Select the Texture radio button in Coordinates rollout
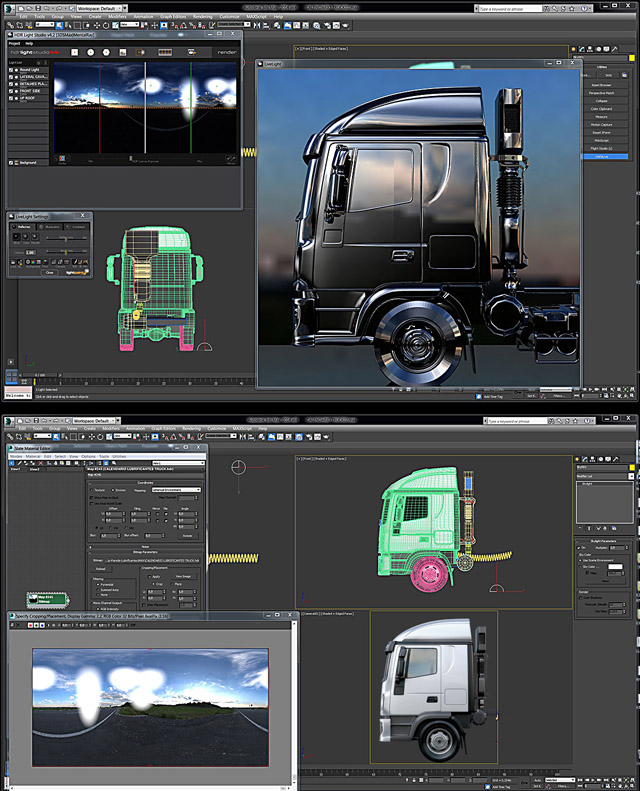The image size is (640, 791). [91, 490]
